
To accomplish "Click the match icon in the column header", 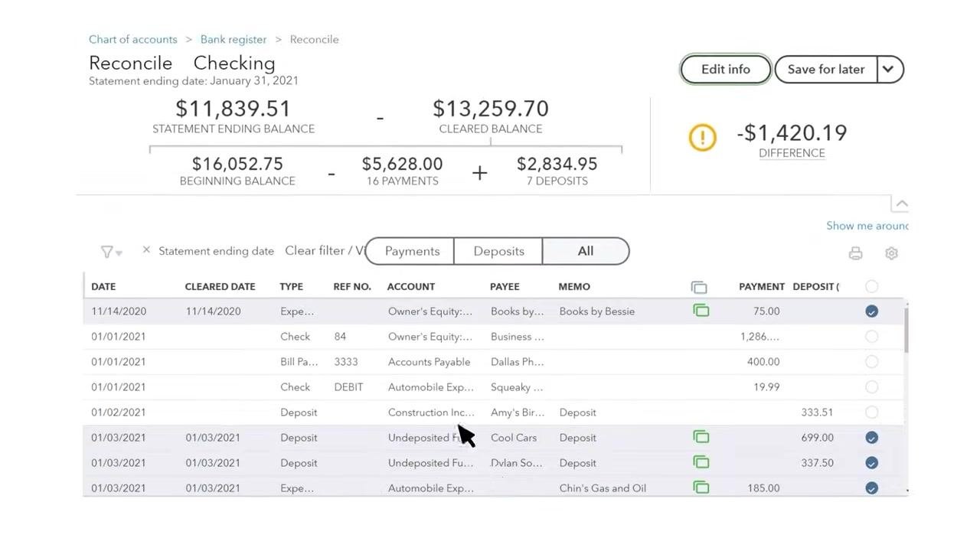I will 699,287.
